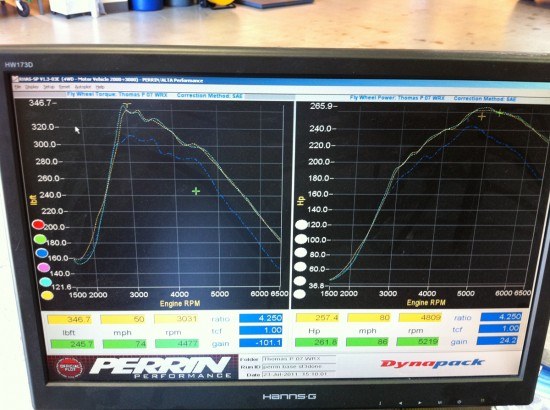Screen dimensions: 550x410
Task: Click the 265.9 power axis maximum label
Action: 321,106
